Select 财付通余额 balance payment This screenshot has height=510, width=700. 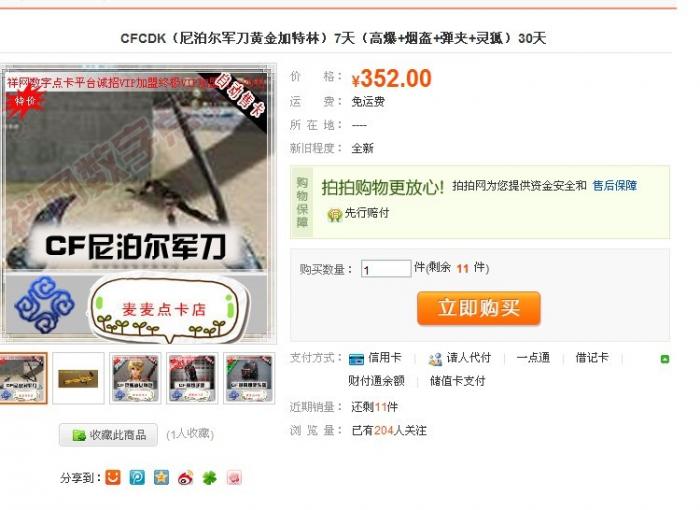coord(376,381)
